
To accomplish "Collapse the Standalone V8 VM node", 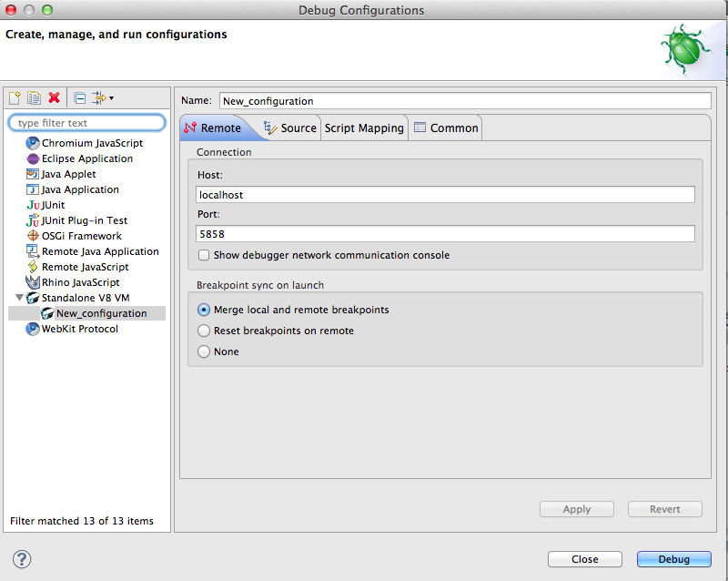I will (x=19, y=298).
